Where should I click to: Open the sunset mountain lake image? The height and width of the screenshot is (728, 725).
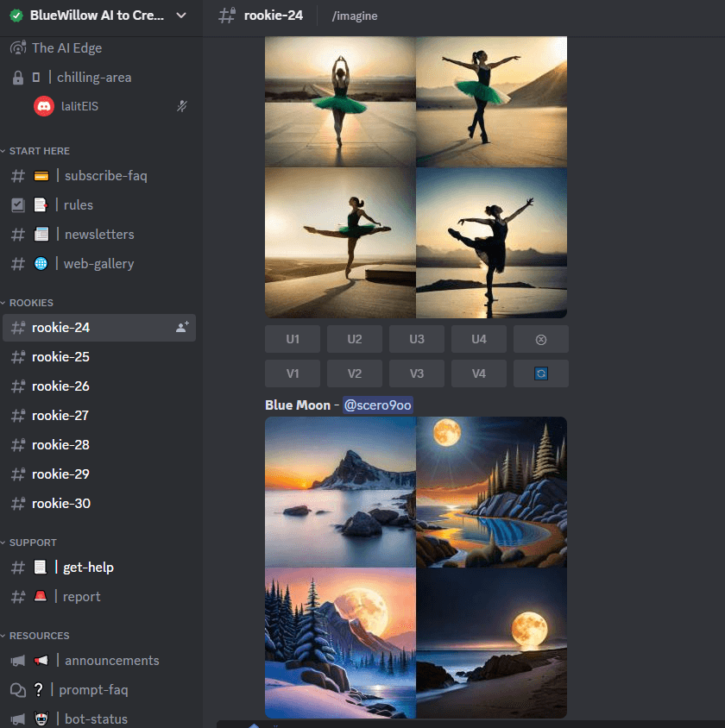340,493
